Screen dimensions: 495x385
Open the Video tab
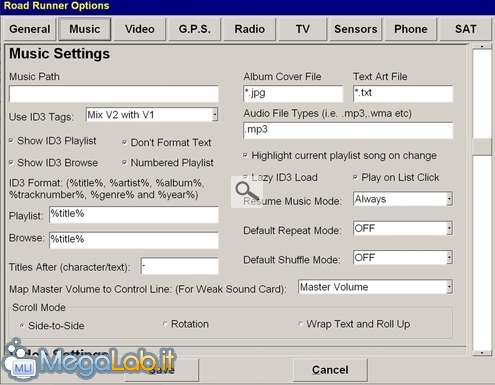(140, 29)
